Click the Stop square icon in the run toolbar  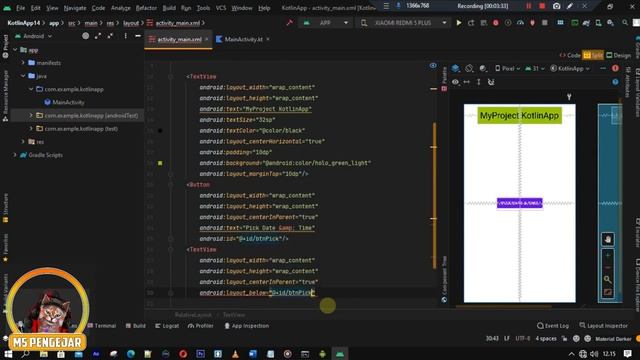(x=544, y=23)
